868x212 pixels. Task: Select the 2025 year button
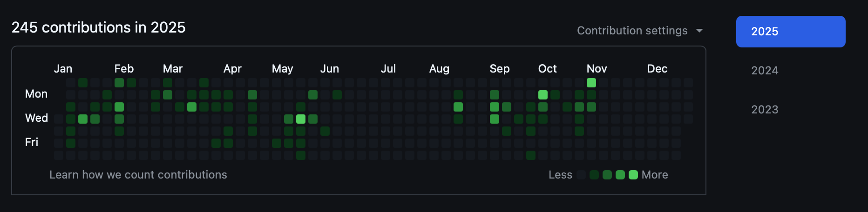pyautogui.click(x=791, y=32)
